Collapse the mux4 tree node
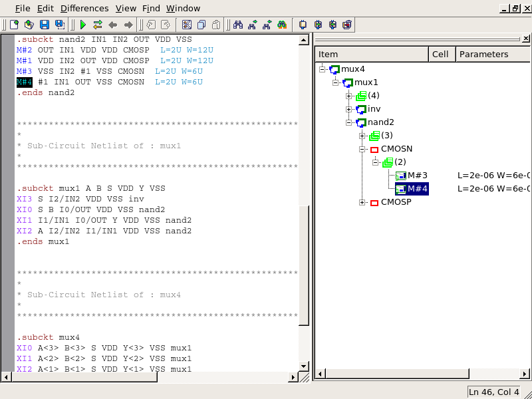 pos(323,69)
